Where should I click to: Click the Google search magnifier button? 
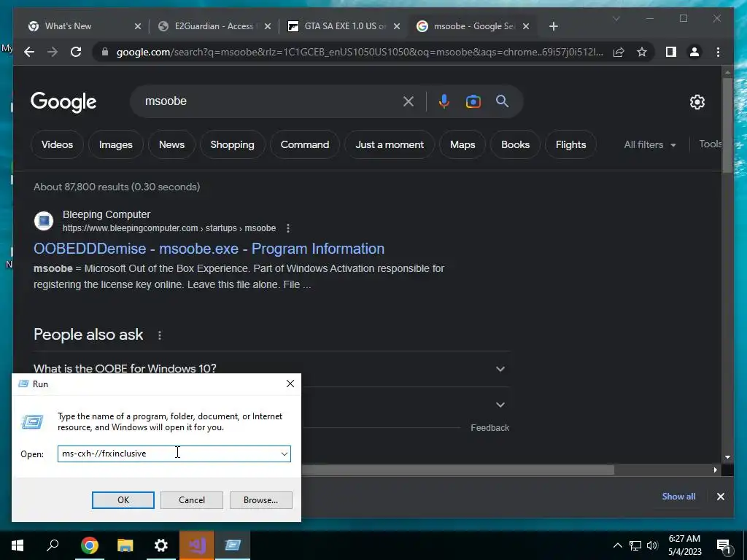click(x=502, y=101)
